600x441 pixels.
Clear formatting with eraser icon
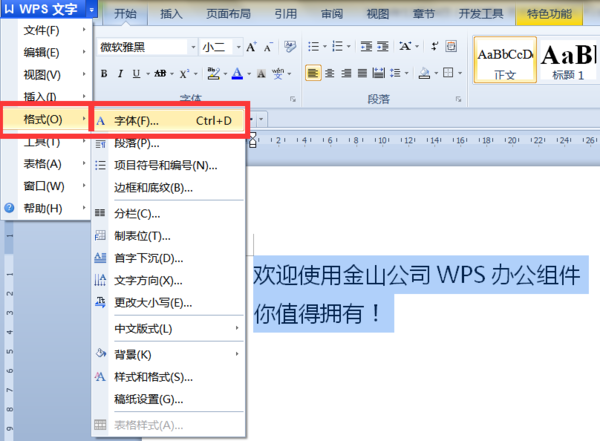[290, 47]
